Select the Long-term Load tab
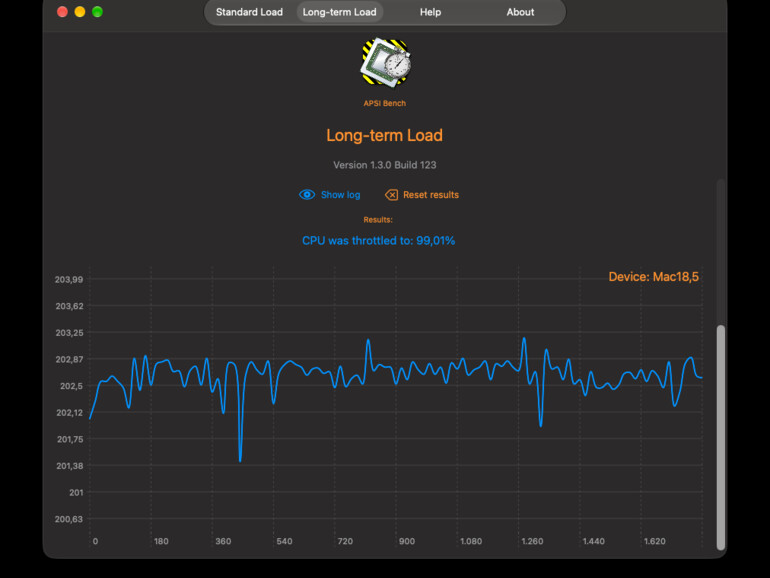This screenshot has height=578, width=770. click(x=339, y=12)
